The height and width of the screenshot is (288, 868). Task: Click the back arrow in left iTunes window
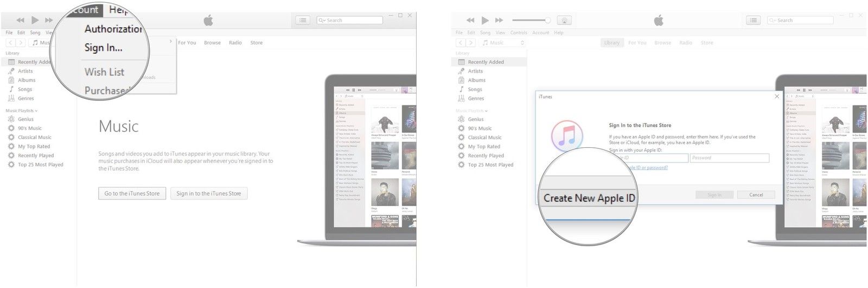10,42
